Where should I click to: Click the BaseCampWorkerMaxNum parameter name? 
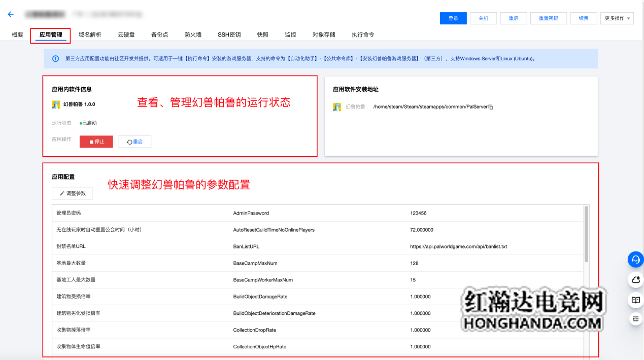pyautogui.click(x=263, y=280)
